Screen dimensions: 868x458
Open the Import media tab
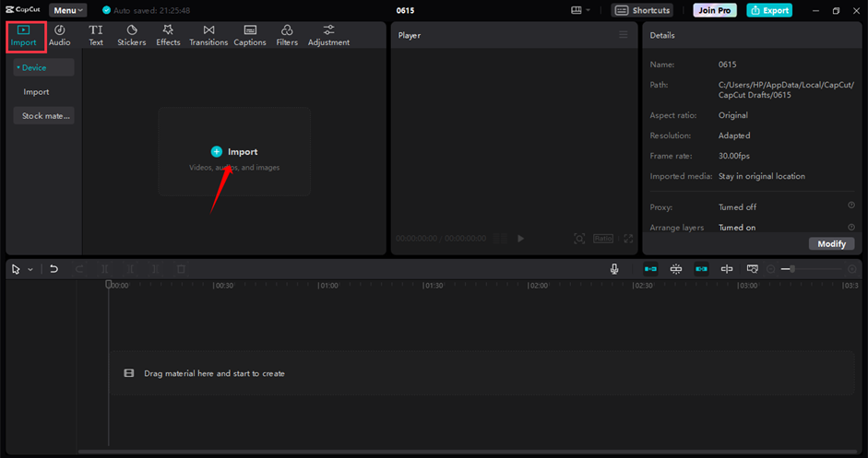23,36
